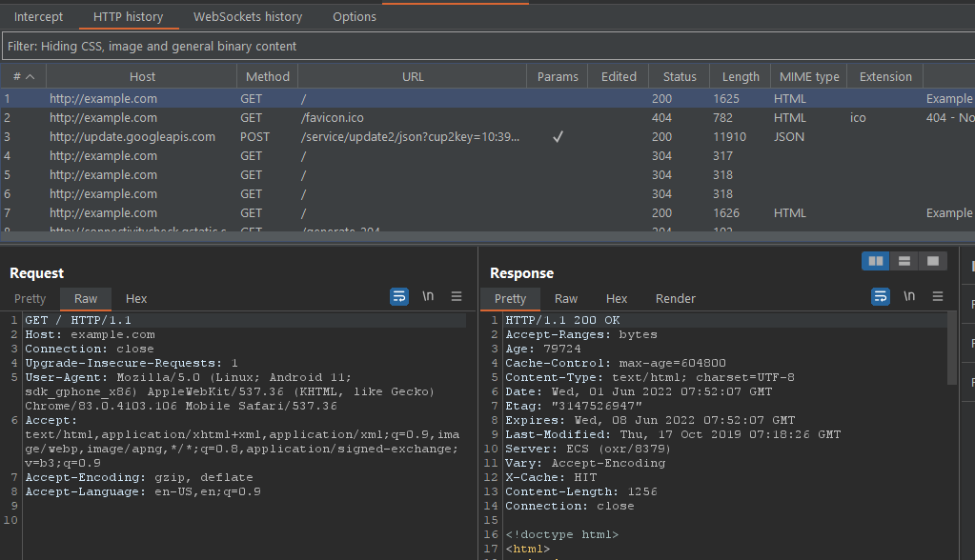975x560 pixels.
Task: Toggle word wrap for the Response pane
Action: point(880,296)
